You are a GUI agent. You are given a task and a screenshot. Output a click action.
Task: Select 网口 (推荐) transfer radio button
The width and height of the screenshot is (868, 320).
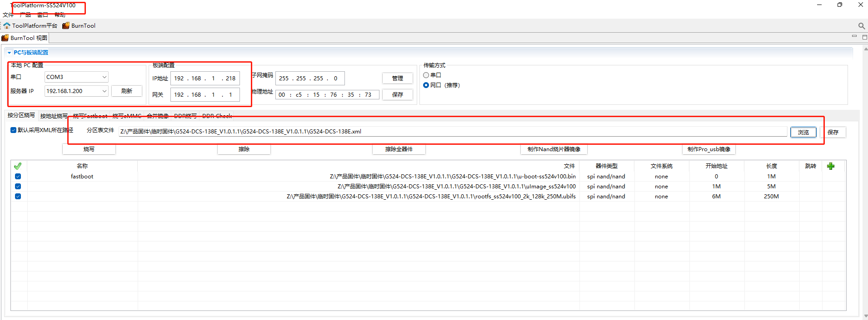tap(426, 85)
